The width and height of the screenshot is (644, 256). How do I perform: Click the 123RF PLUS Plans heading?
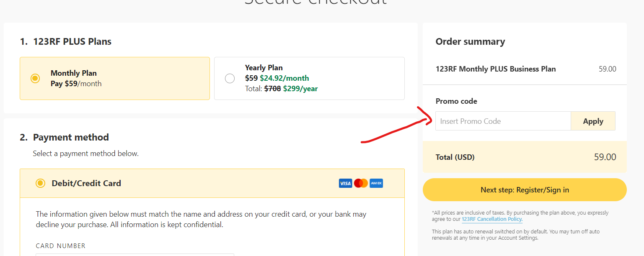[66, 41]
